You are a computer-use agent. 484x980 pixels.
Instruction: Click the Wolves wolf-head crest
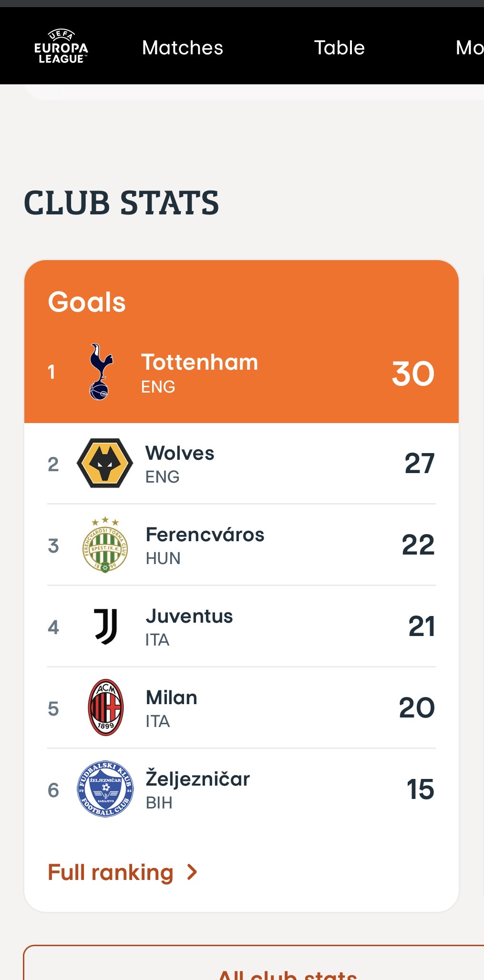click(x=105, y=463)
